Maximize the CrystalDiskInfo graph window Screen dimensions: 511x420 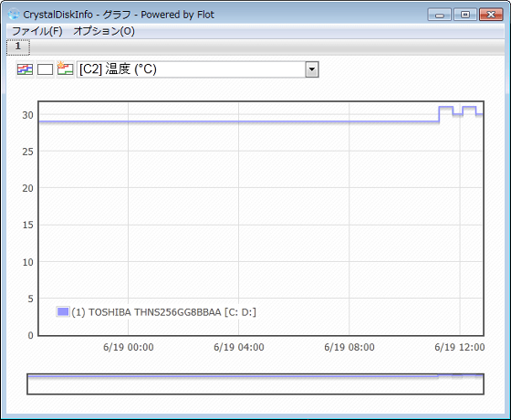pos(465,15)
